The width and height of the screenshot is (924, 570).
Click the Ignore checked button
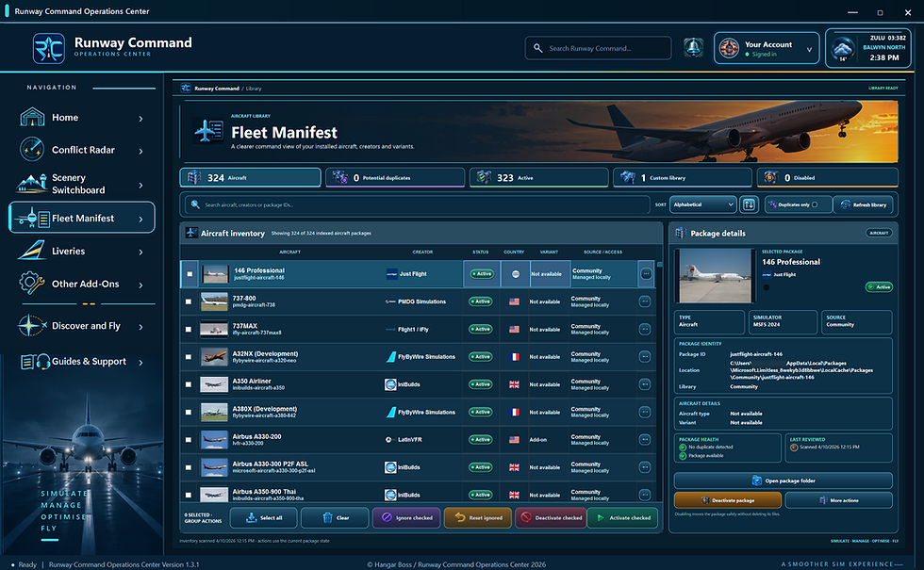(406, 517)
